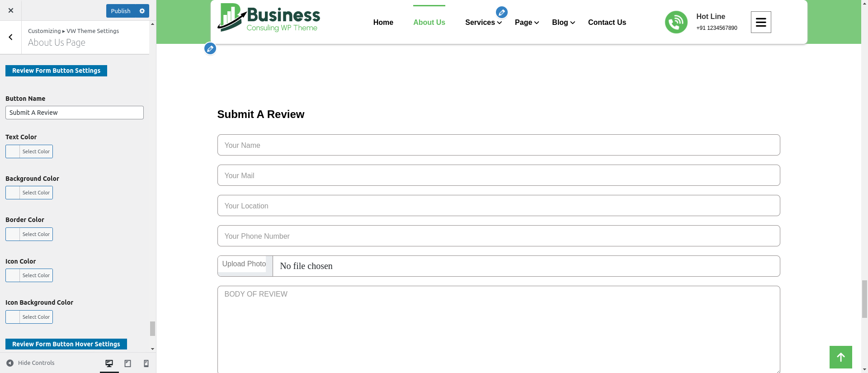868x373 pixels.
Task: Click the scroll-to-top arrow button
Action: point(840,357)
